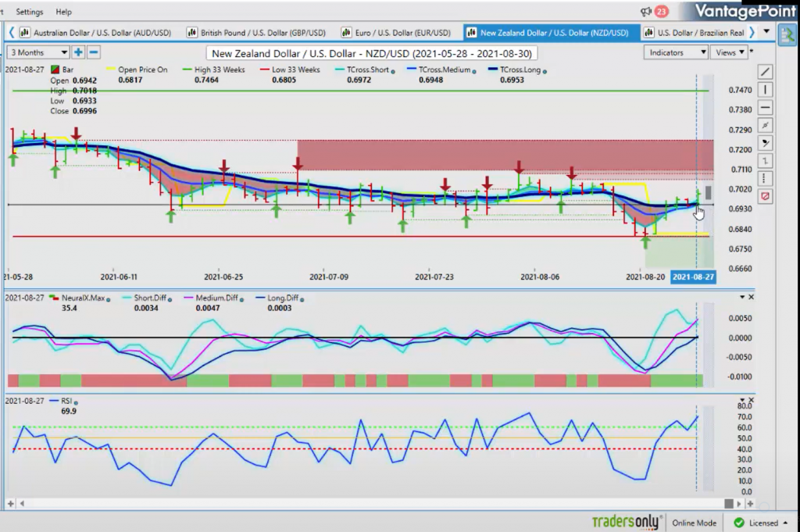800x532 pixels.
Task: Click the green Licensed checkmark icon
Action: coord(738,523)
